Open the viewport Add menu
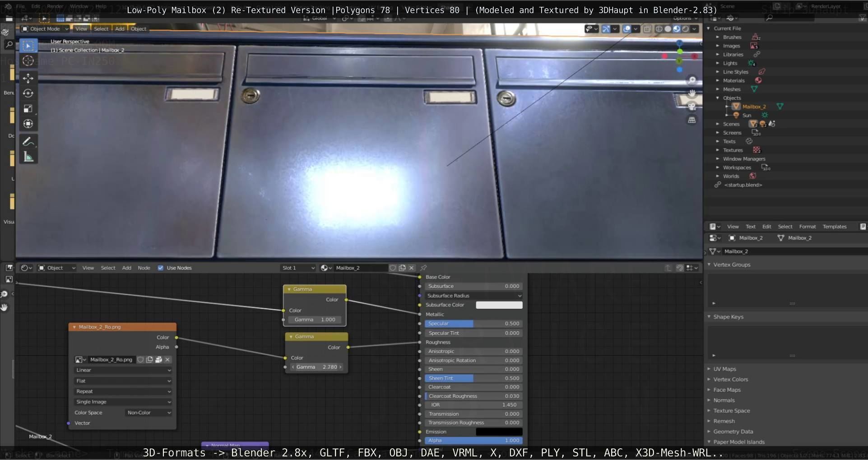Screen dimensions: 868x460 [120, 29]
